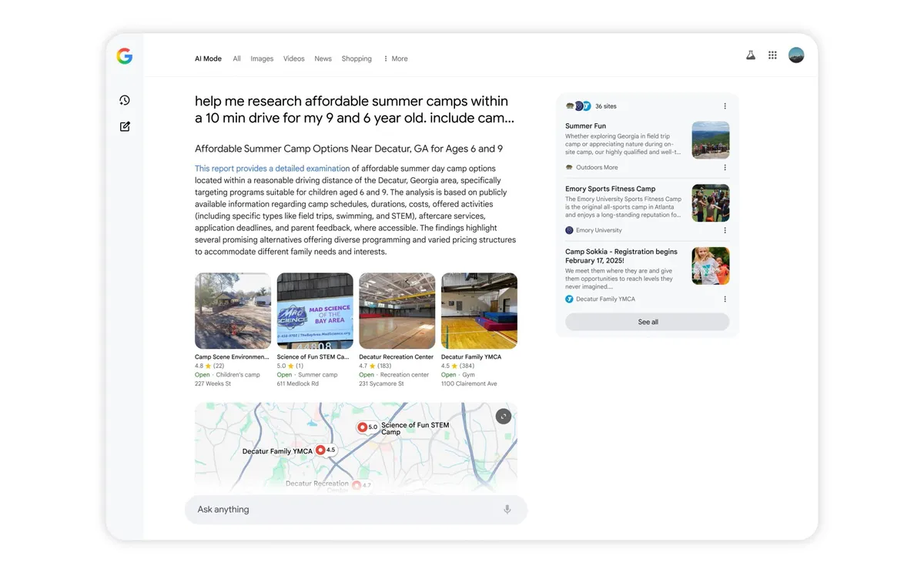Open the Decatur Recreation Center photo card

tap(397, 311)
